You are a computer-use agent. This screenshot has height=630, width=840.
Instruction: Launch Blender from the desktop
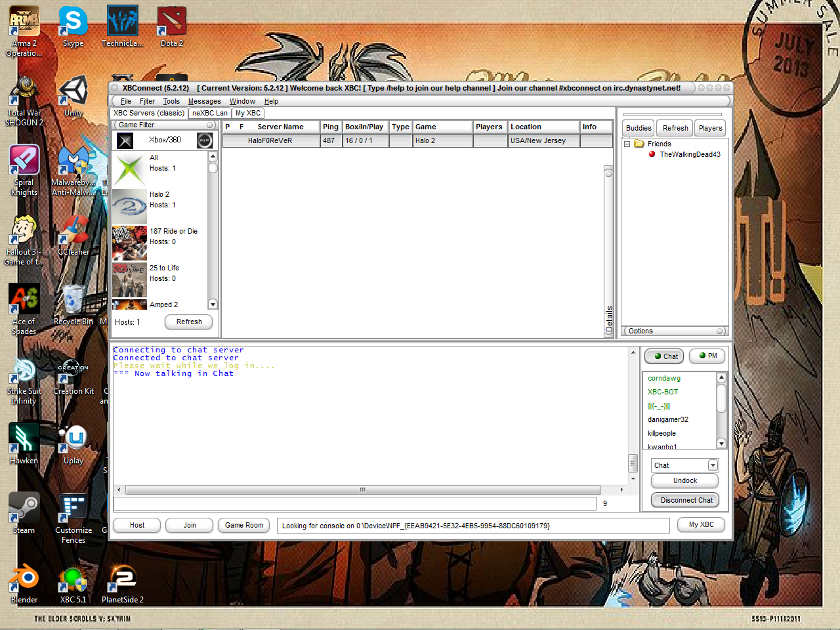24,583
